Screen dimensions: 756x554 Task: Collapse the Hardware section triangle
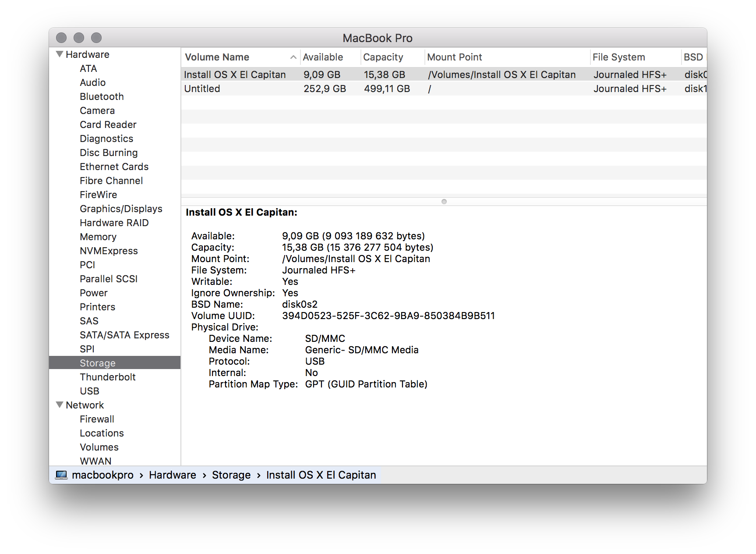point(60,54)
